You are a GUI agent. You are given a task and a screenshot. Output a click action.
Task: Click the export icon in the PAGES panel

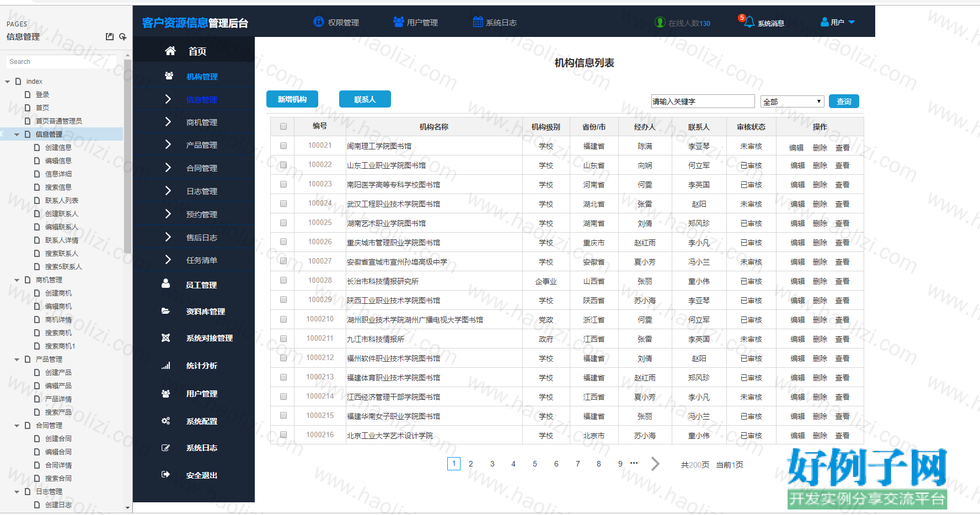110,36
